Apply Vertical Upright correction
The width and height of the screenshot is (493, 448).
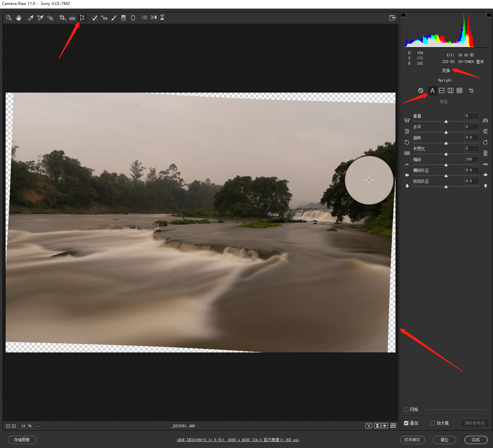pyautogui.click(x=451, y=91)
